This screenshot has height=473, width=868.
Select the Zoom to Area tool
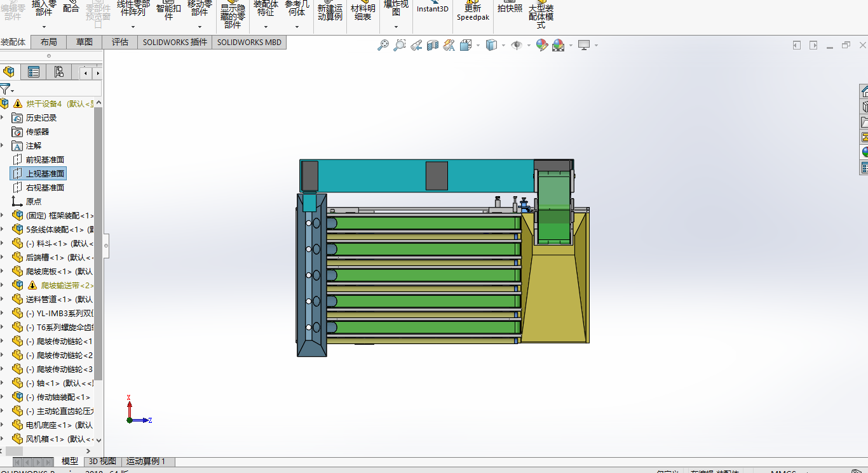399,45
